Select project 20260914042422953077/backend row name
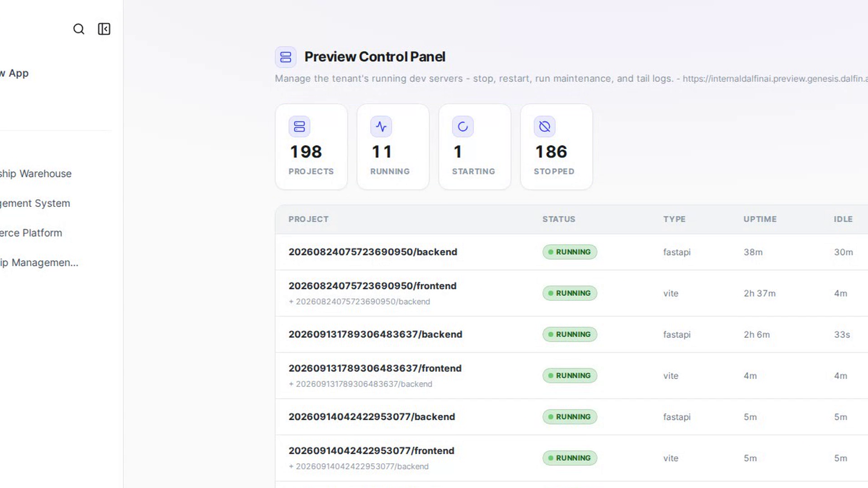The image size is (868, 488). click(372, 417)
